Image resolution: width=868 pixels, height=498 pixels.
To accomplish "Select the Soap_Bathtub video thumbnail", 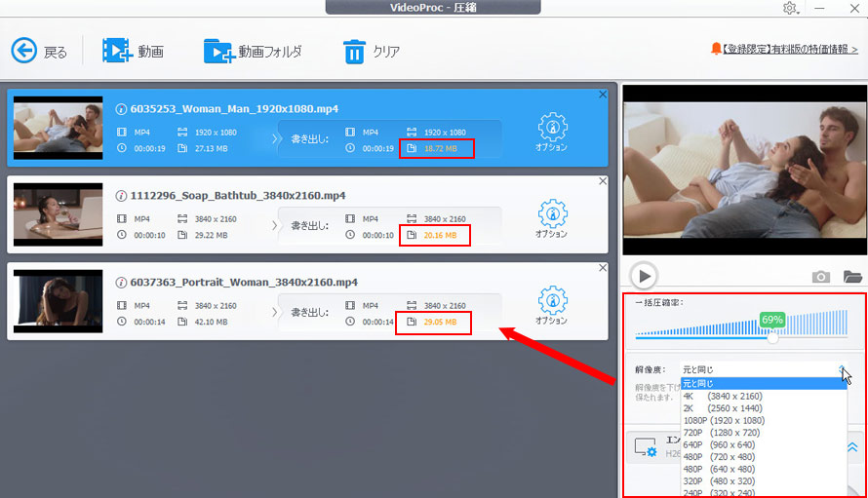I will point(59,214).
